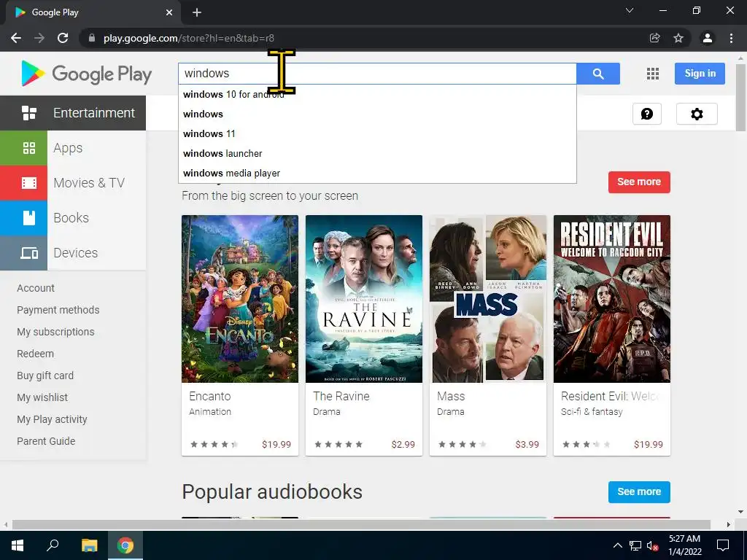This screenshot has width=747, height=560.
Task: Click the Mass $3.99 price
Action: (527, 444)
